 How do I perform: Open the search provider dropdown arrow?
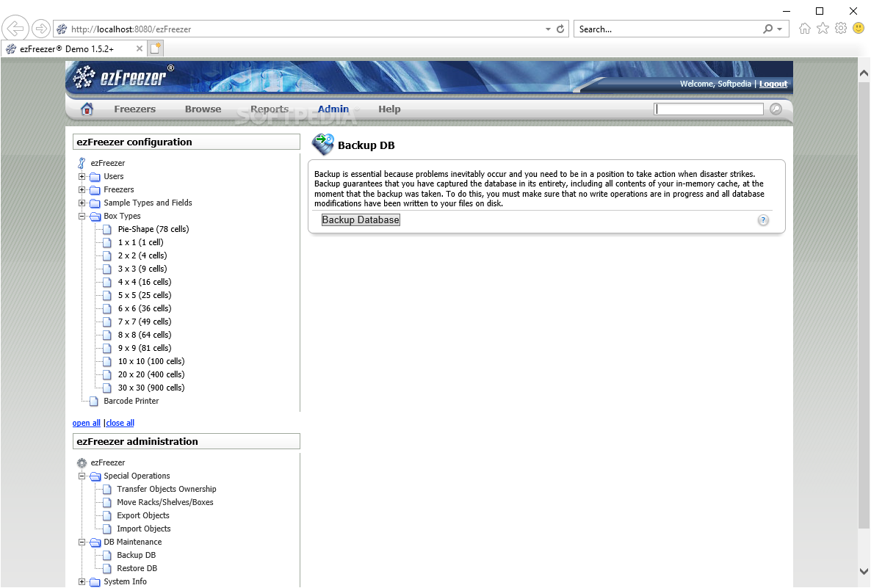(x=780, y=29)
